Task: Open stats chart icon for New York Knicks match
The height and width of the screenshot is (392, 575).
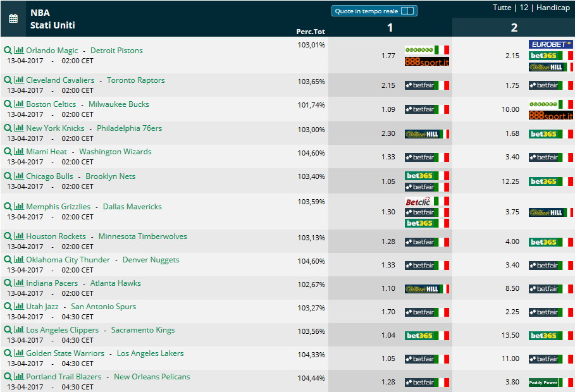Action: tap(19, 128)
